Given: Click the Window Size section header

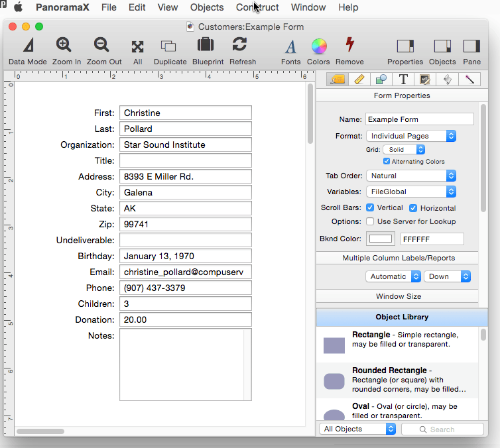Looking at the screenshot, I should [397, 296].
